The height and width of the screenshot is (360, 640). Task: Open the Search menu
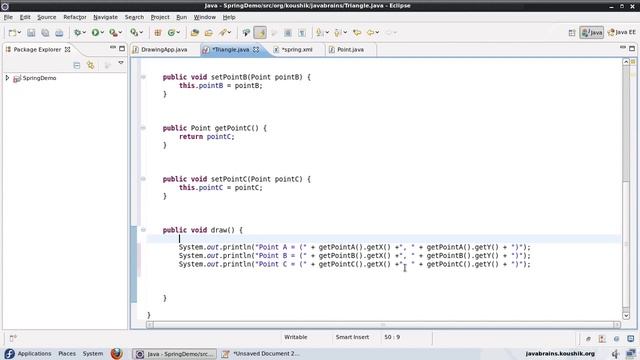pyautogui.click(x=134, y=17)
